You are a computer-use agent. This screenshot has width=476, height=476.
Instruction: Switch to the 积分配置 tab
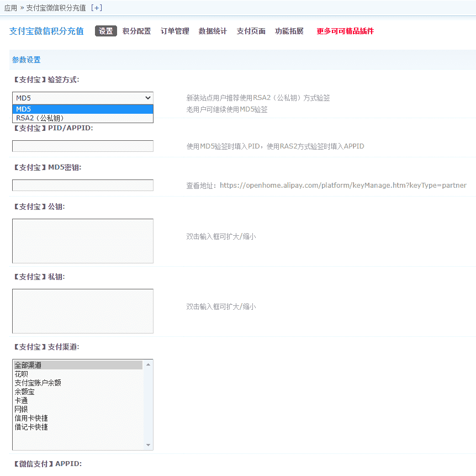(x=136, y=31)
